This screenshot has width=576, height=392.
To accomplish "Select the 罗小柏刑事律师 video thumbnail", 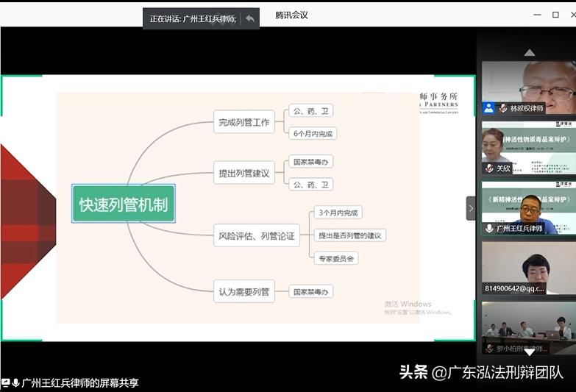I will pos(529,328).
